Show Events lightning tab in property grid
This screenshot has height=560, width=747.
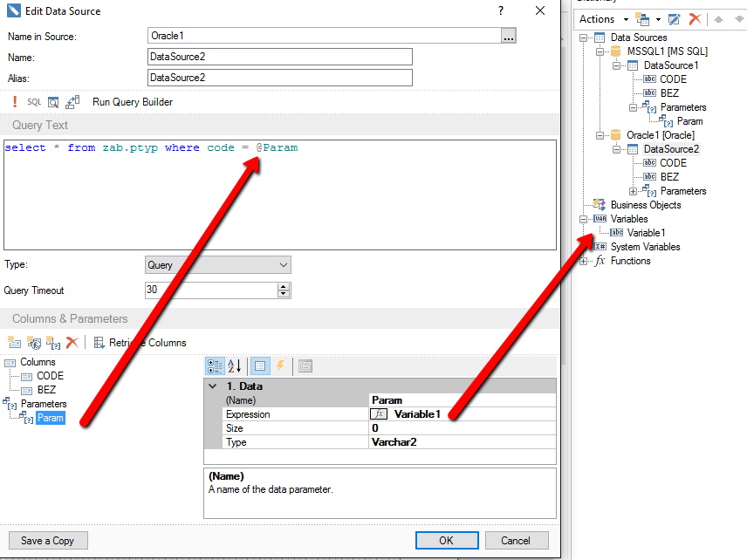(280, 366)
